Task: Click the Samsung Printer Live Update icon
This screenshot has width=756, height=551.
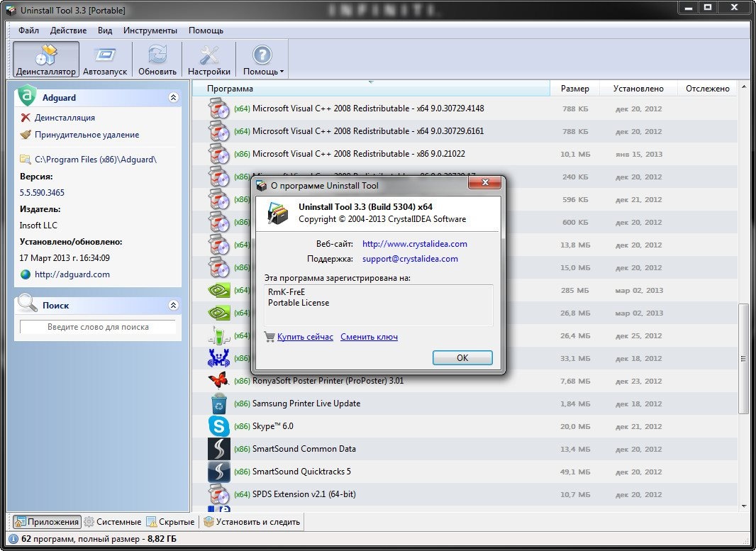Action: tap(218, 403)
